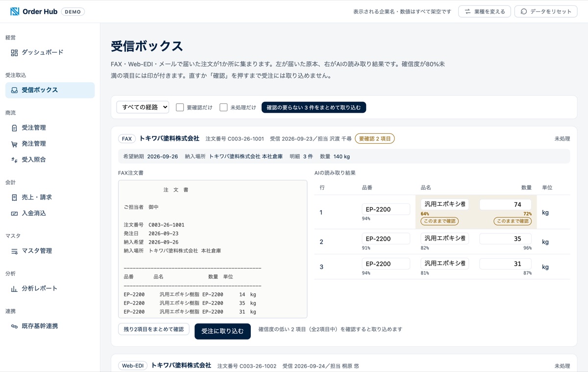Click the row 2 品番 field EP-2200

coord(386,239)
